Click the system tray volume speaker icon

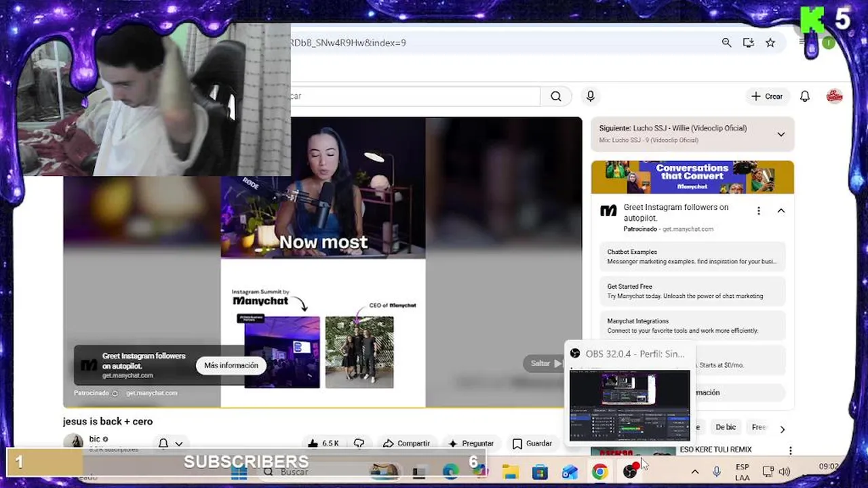[x=785, y=472]
